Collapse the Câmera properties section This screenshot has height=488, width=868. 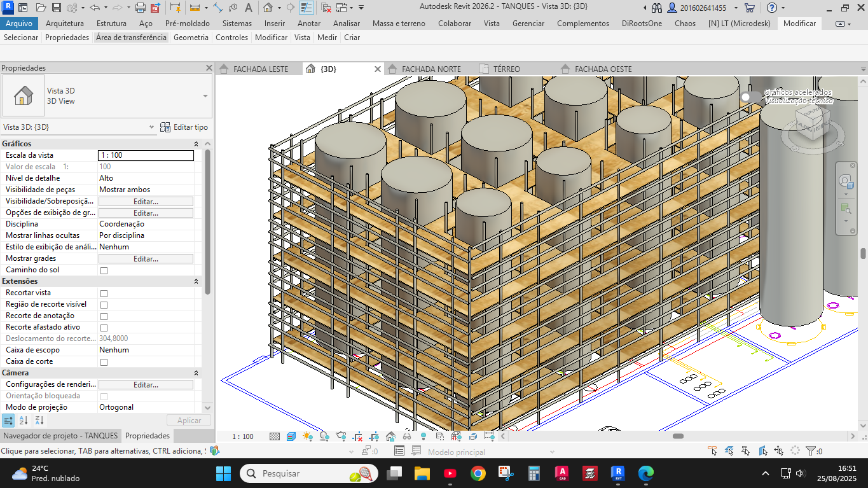point(196,373)
